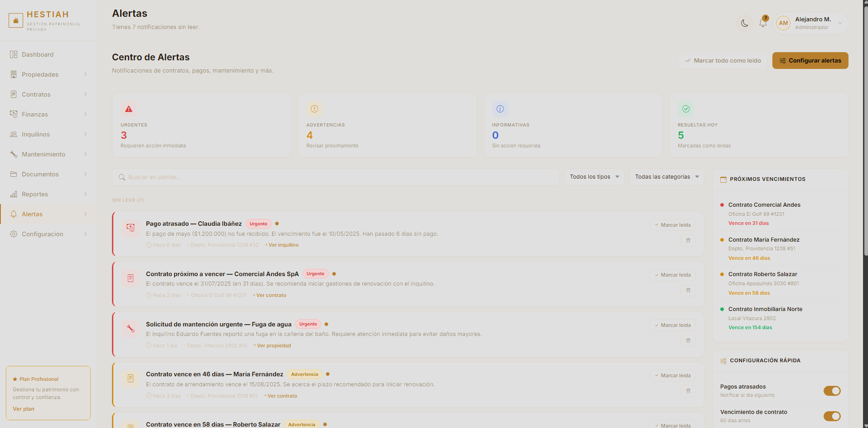Delete the María Fernández contract alert
This screenshot has height=428, width=868.
[x=688, y=391]
